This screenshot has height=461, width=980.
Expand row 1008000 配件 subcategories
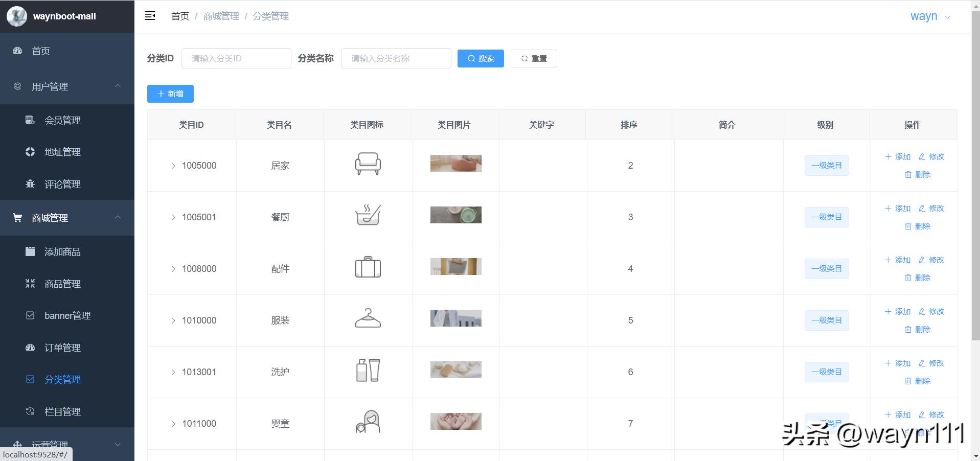(173, 269)
